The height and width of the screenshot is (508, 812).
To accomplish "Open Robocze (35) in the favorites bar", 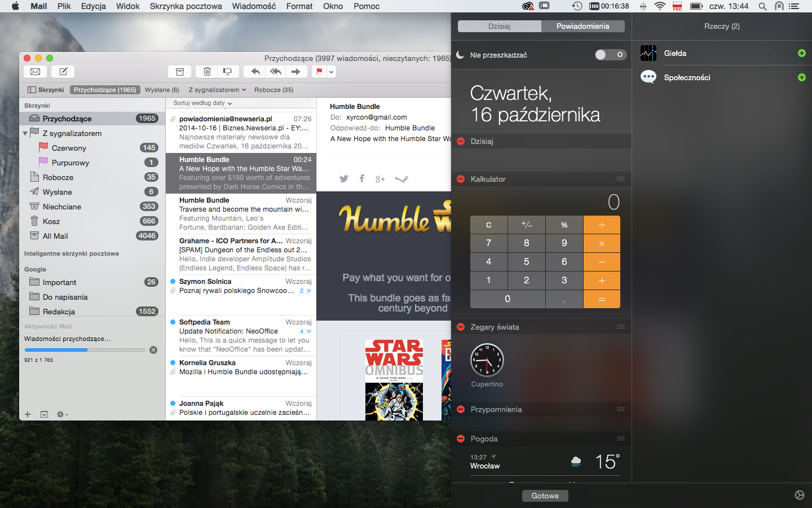I will [273, 90].
